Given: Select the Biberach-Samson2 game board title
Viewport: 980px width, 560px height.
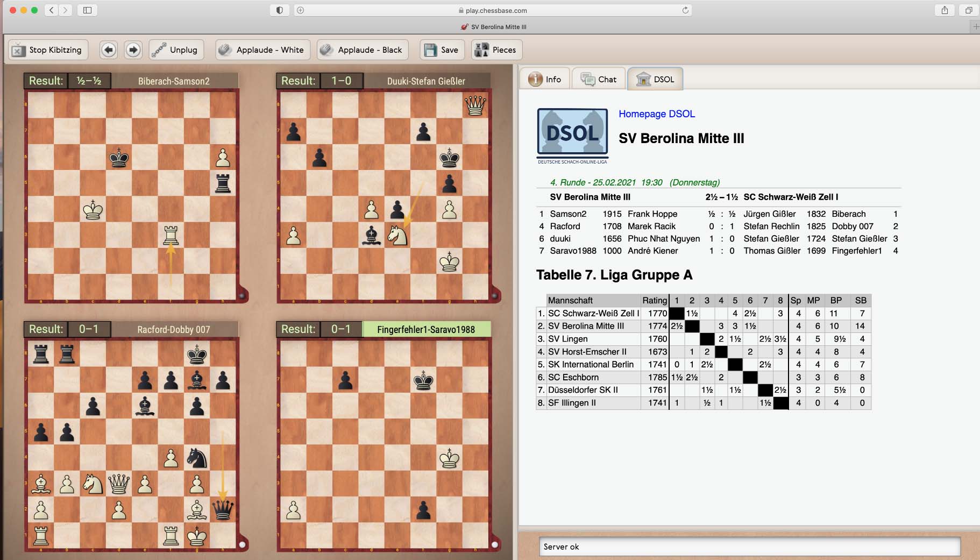Looking at the screenshot, I should pos(174,81).
